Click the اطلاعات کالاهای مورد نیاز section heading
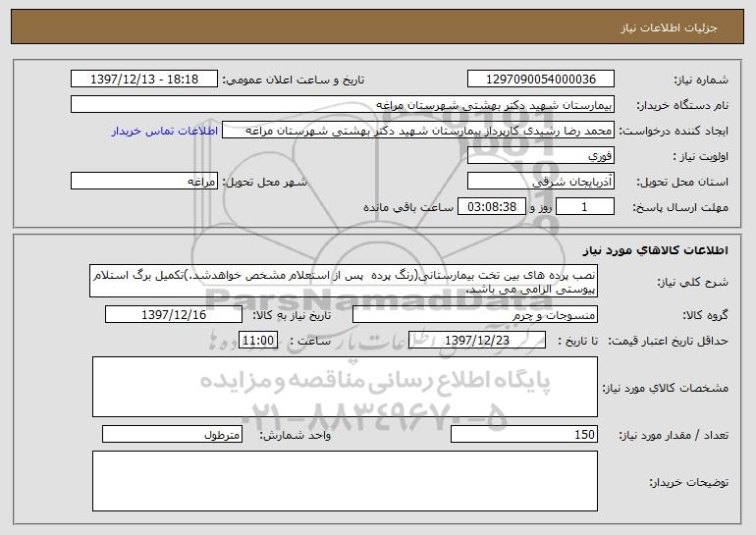756x535 pixels. (x=655, y=249)
